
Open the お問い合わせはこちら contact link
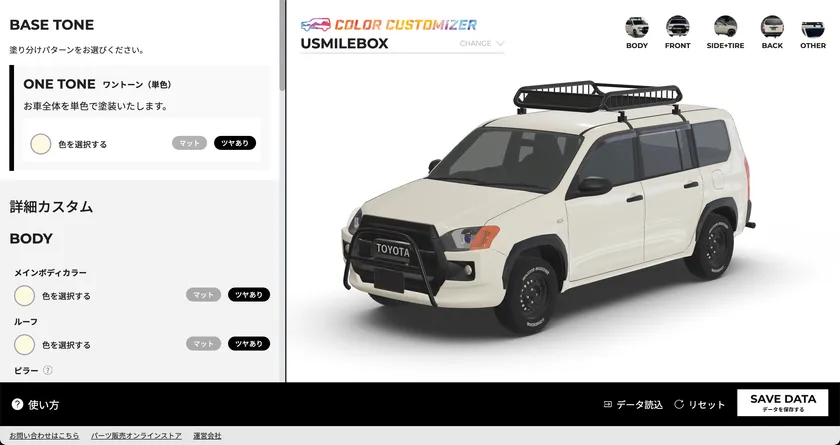[x=44, y=436]
